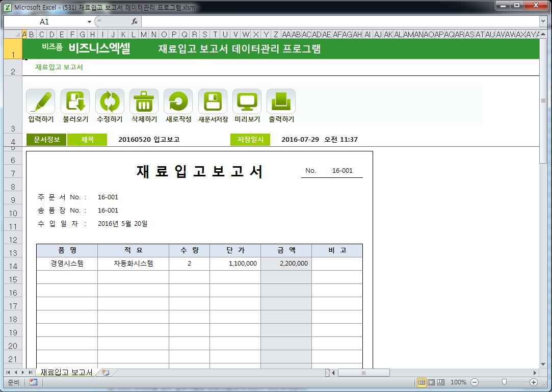Enable Page Break Preview view
552x392 pixels.
point(441,382)
